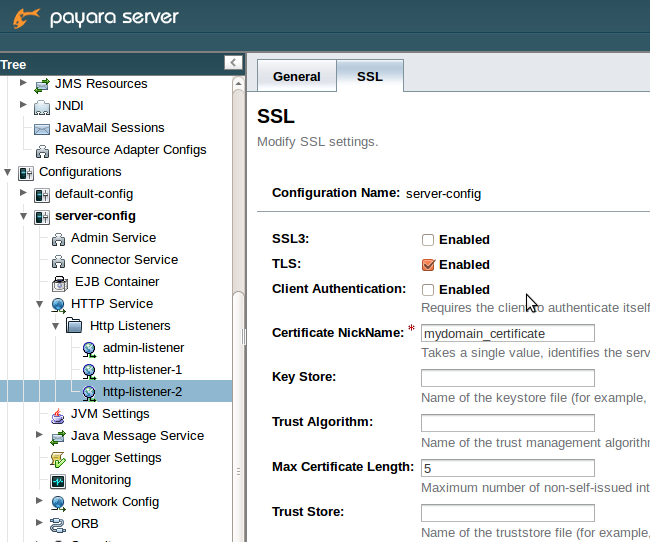Click the Admin Service icon
The image size is (650, 542).
click(x=58, y=239)
